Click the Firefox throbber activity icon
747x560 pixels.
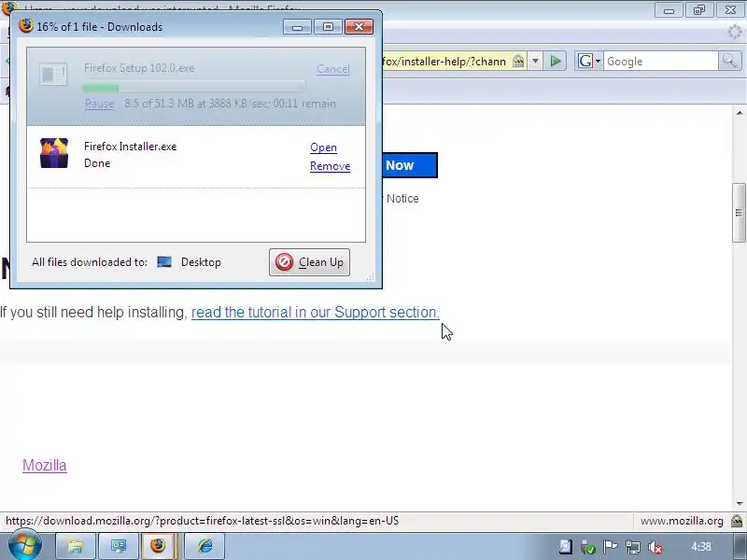pos(735,32)
